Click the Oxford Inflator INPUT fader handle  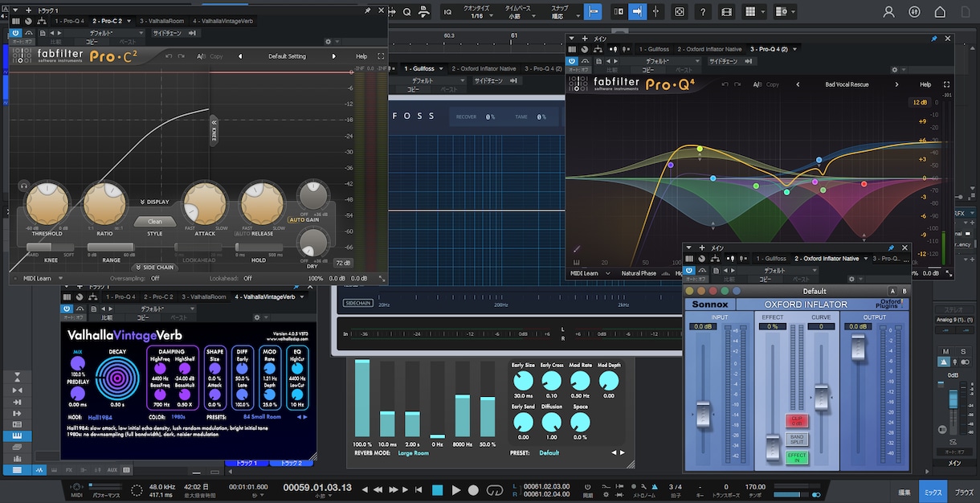[x=704, y=412]
